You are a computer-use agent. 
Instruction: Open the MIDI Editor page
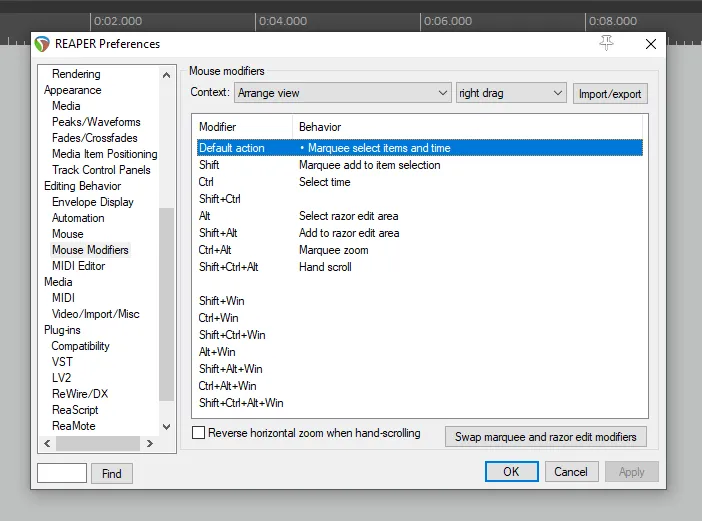coord(78,266)
